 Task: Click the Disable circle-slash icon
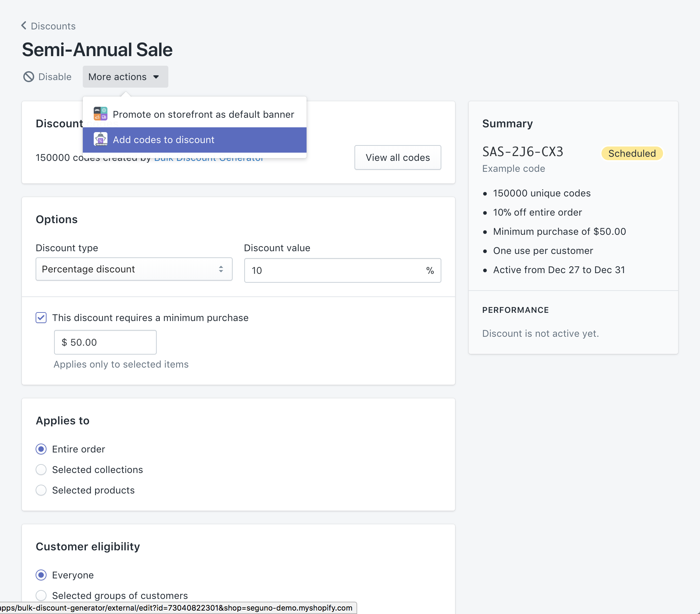[29, 77]
